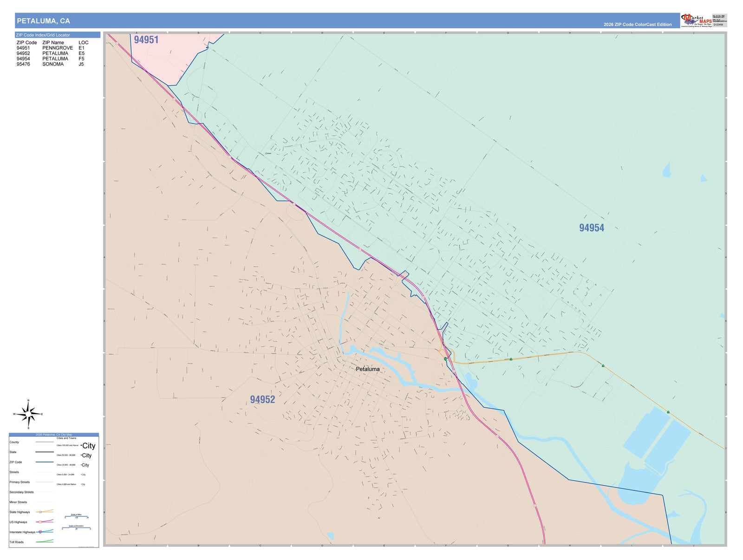Click the thick gray State legend line
The image size is (743, 560).
pyautogui.click(x=45, y=452)
